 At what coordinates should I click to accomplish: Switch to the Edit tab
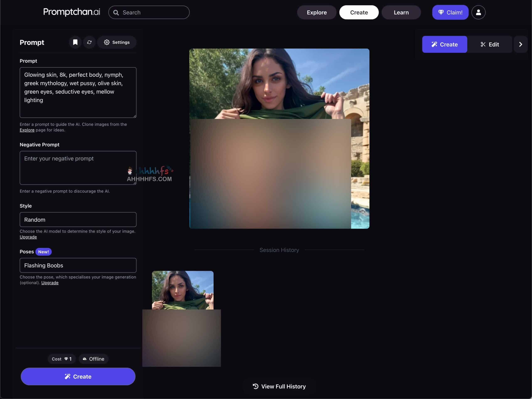tap(489, 44)
